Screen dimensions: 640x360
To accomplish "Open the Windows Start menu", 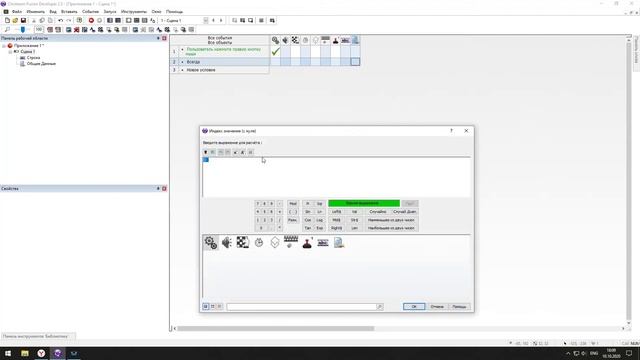I will [x=8, y=353].
